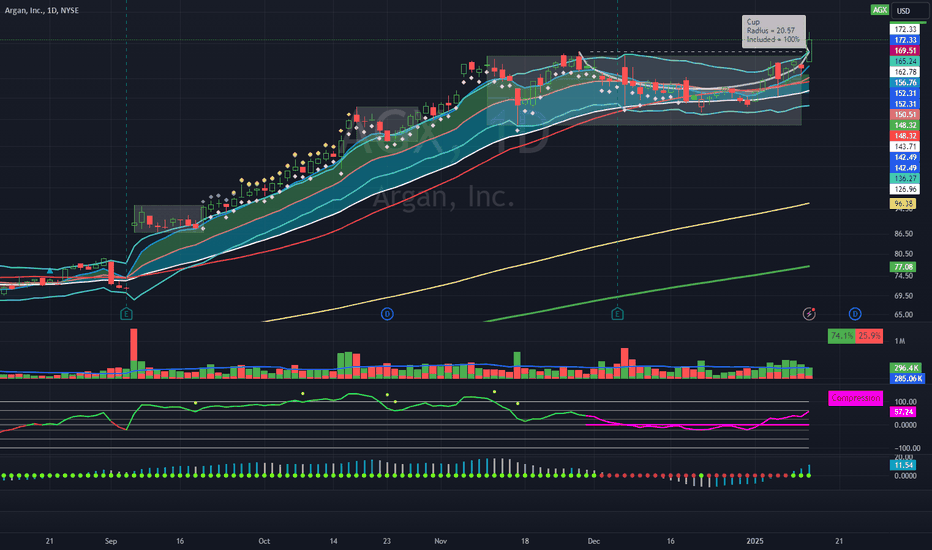Image resolution: width=932 pixels, height=550 pixels.
Task: Click the red 25.9% volume ratio box
Action: point(869,336)
